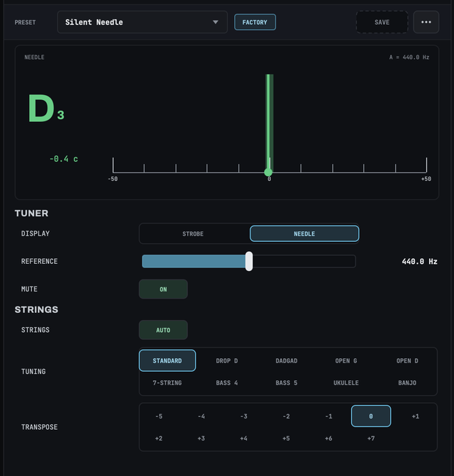
Task: Select BASS 5 tuning
Action: 287,383
